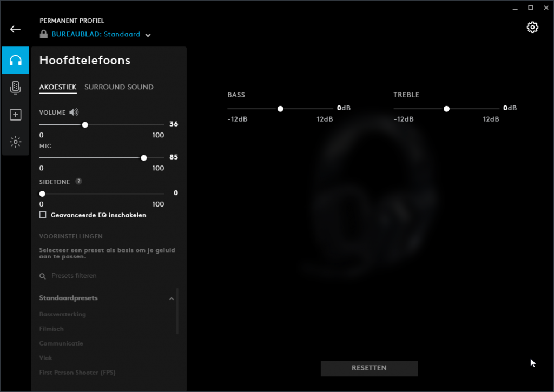Select the headphones sidebar icon

pyautogui.click(x=16, y=60)
